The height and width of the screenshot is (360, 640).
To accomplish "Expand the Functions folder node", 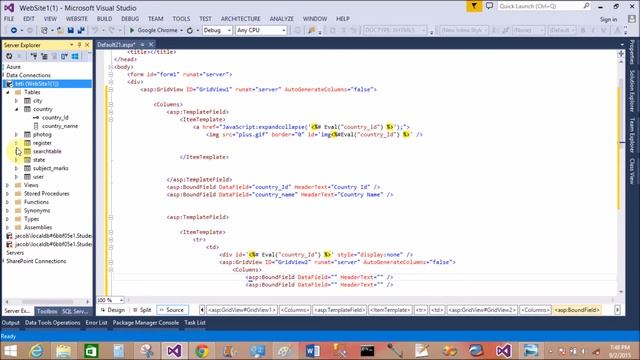I will click(x=8, y=202).
